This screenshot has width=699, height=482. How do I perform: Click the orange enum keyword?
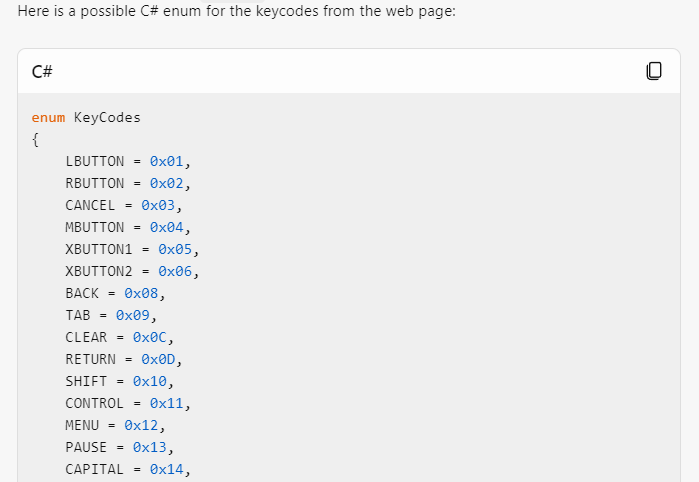point(48,117)
